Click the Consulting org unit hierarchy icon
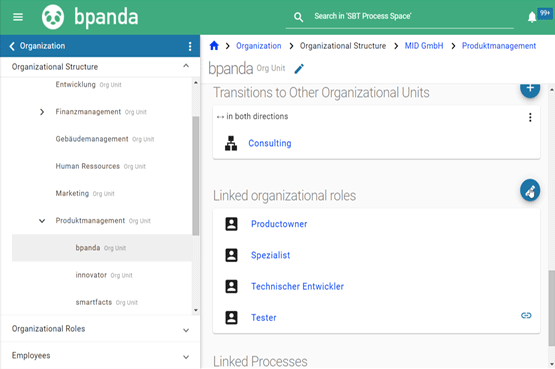 pyautogui.click(x=231, y=143)
